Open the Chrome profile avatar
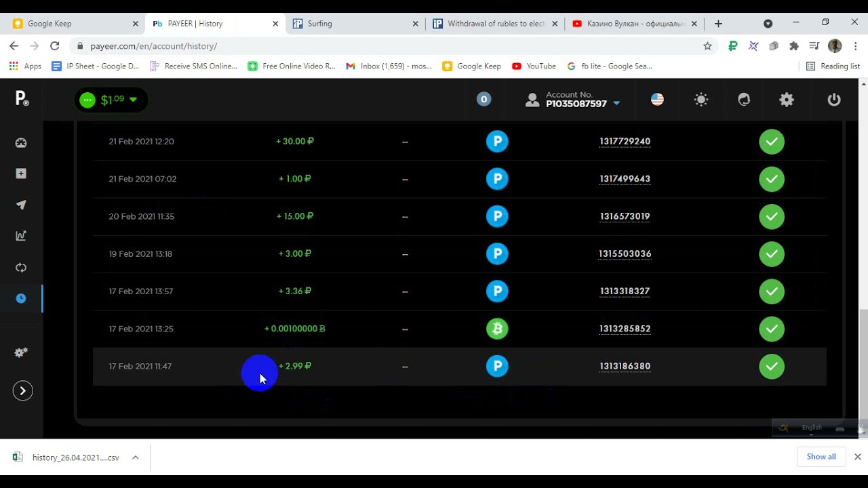The width and height of the screenshot is (868, 488). tap(835, 46)
